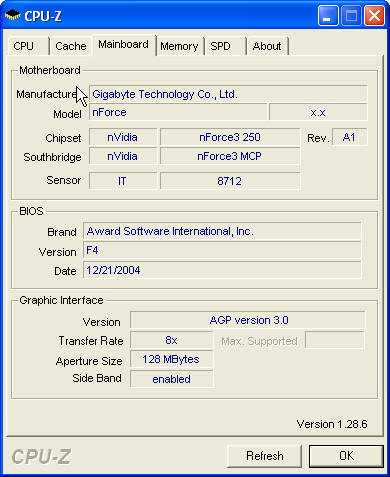Viewport: 390px width, 477px height.
Task: Click the 12/21/2004 BIOS date
Action: coord(222,270)
